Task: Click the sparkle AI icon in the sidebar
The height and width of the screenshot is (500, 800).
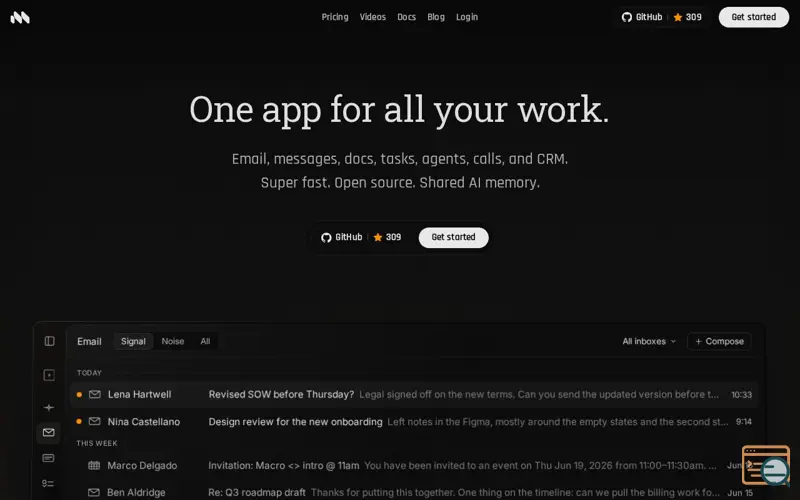Action: [49, 407]
